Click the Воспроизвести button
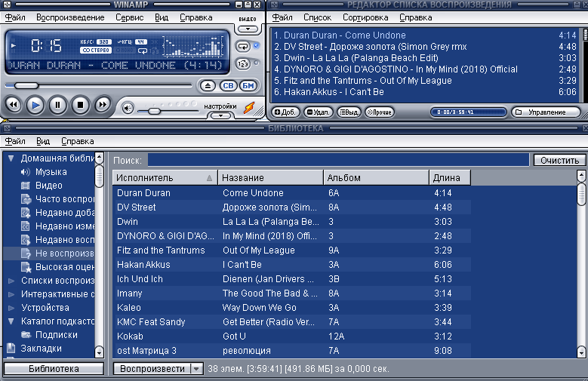 coord(152,369)
